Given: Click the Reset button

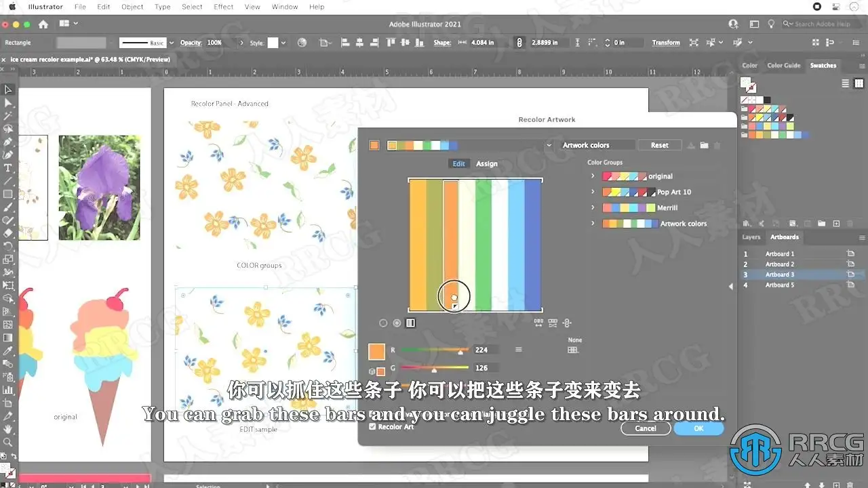Looking at the screenshot, I should 660,145.
